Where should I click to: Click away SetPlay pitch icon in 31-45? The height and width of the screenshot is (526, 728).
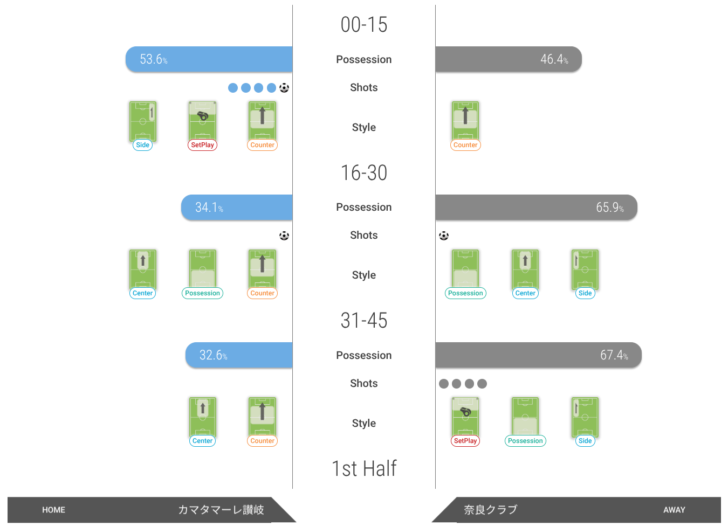[x=465, y=416]
